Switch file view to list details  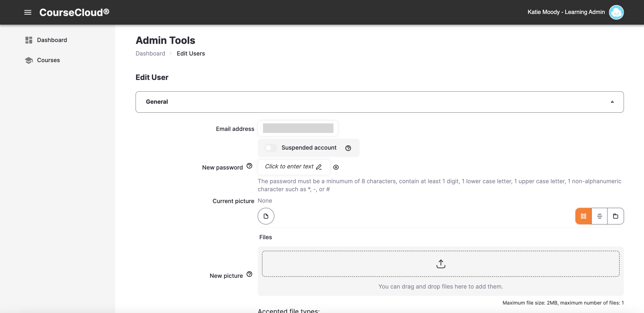click(599, 216)
